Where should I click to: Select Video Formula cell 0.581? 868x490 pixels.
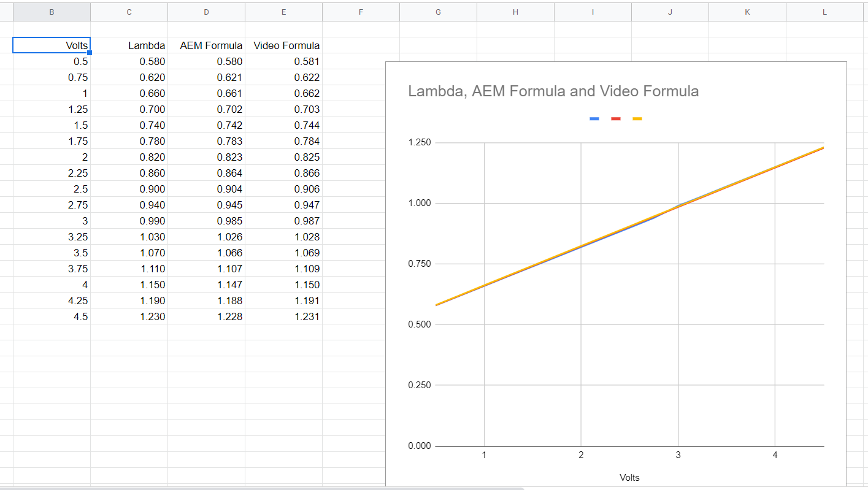283,61
